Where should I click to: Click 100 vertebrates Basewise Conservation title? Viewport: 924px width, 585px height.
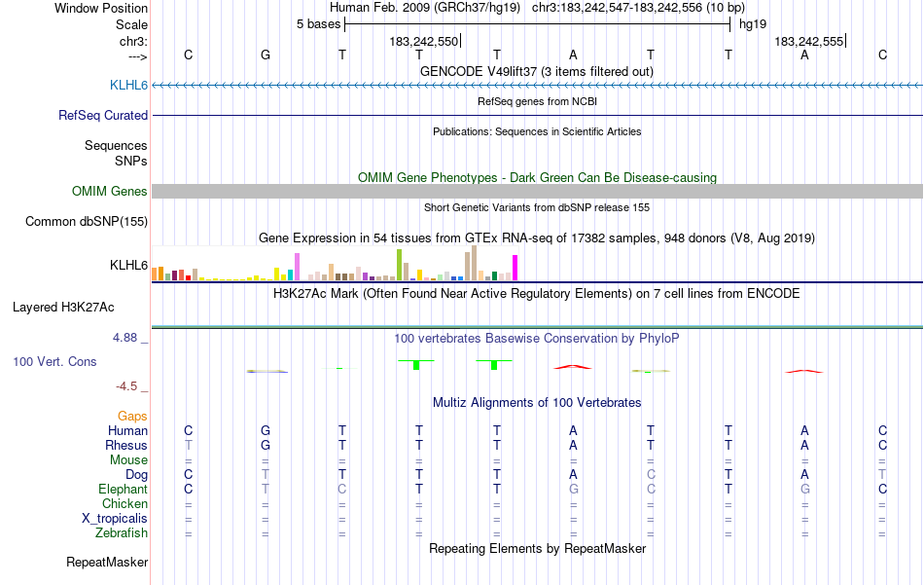(x=536, y=338)
